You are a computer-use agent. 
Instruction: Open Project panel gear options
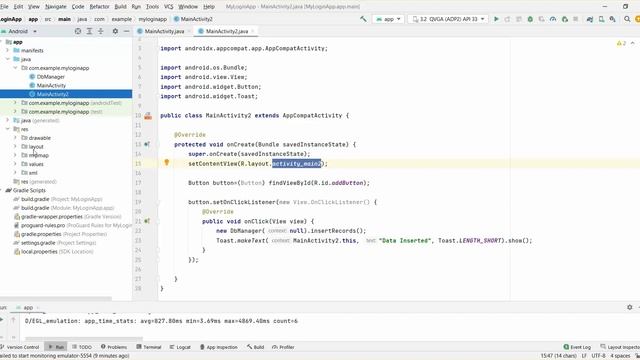(115, 31)
